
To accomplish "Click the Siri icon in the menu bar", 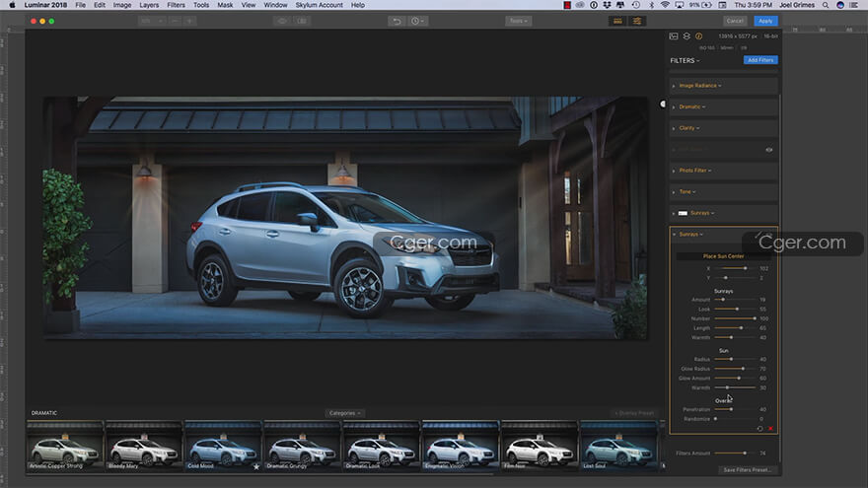I will pos(840,5).
